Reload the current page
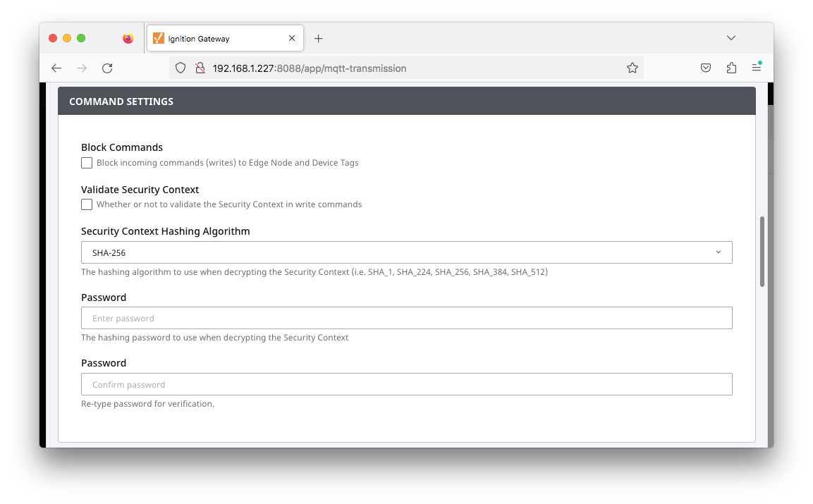 [107, 68]
